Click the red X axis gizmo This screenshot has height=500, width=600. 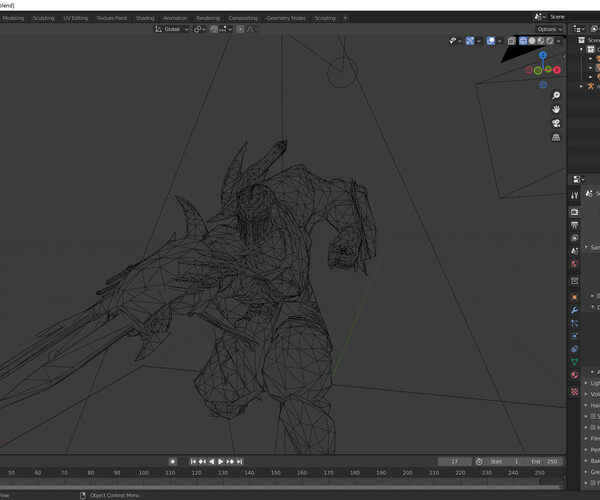tap(557, 70)
